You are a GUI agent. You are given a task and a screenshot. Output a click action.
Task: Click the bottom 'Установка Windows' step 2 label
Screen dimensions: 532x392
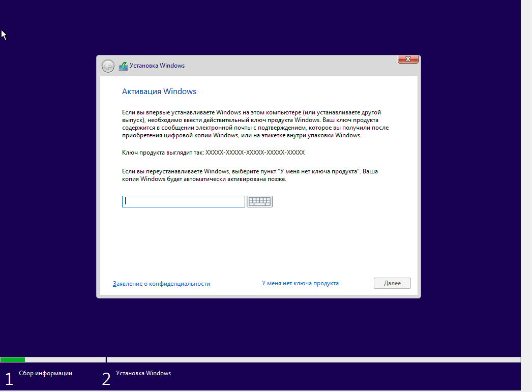pyautogui.click(x=143, y=373)
